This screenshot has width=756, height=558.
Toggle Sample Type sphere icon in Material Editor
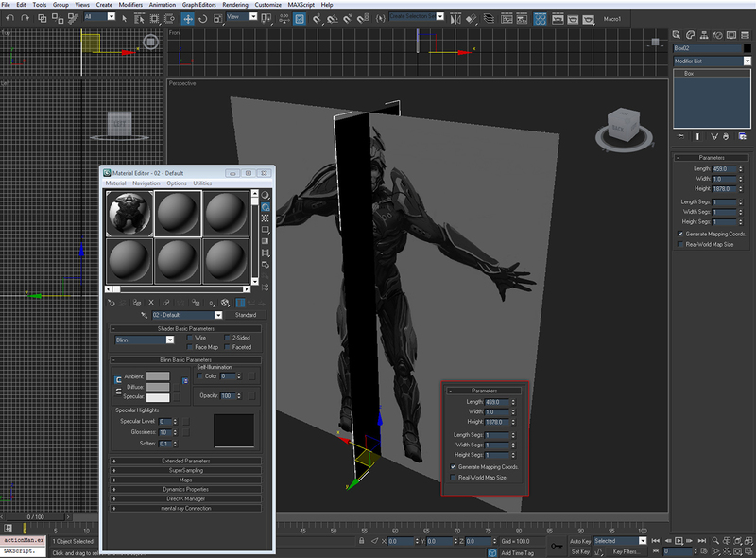coord(266,195)
